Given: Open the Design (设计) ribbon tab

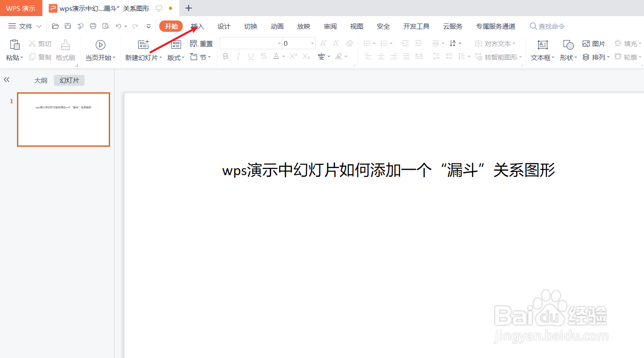Looking at the screenshot, I should point(224,26).
